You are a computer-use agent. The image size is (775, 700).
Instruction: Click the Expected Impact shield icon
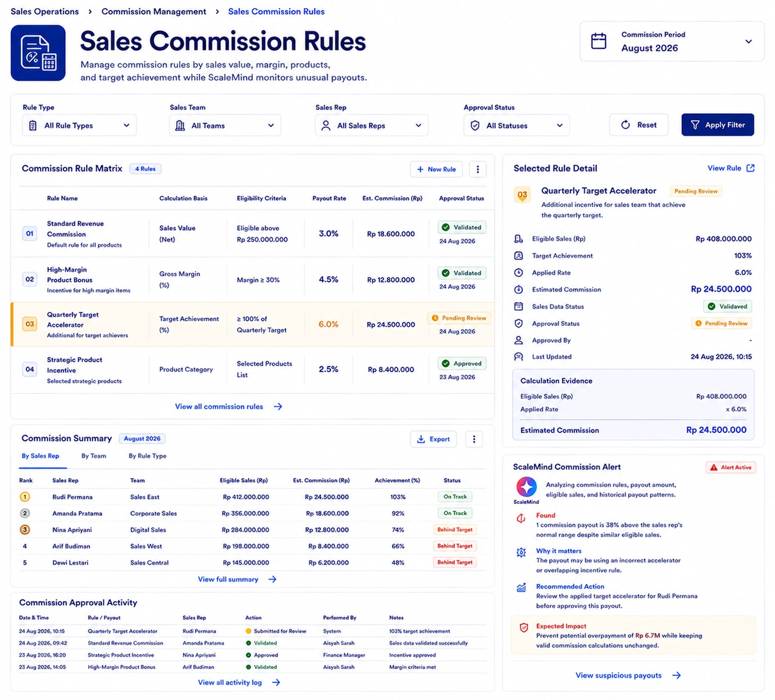524,628
